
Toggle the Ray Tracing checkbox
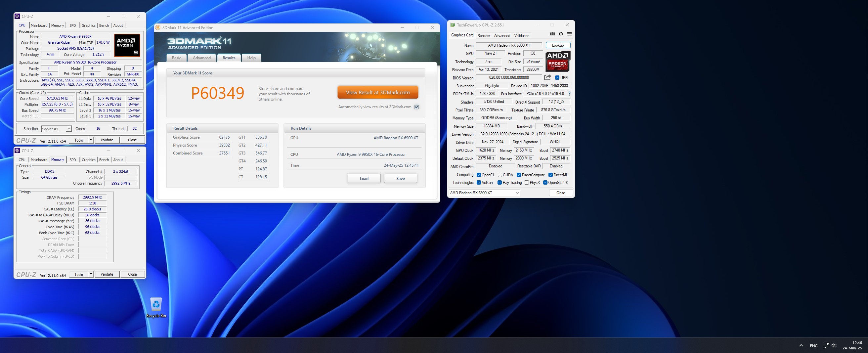499,183
